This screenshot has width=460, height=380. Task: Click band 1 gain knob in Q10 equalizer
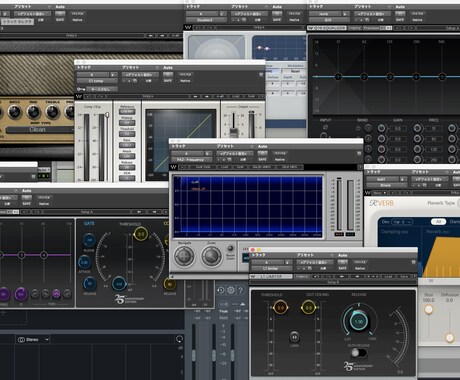[382, 128]
